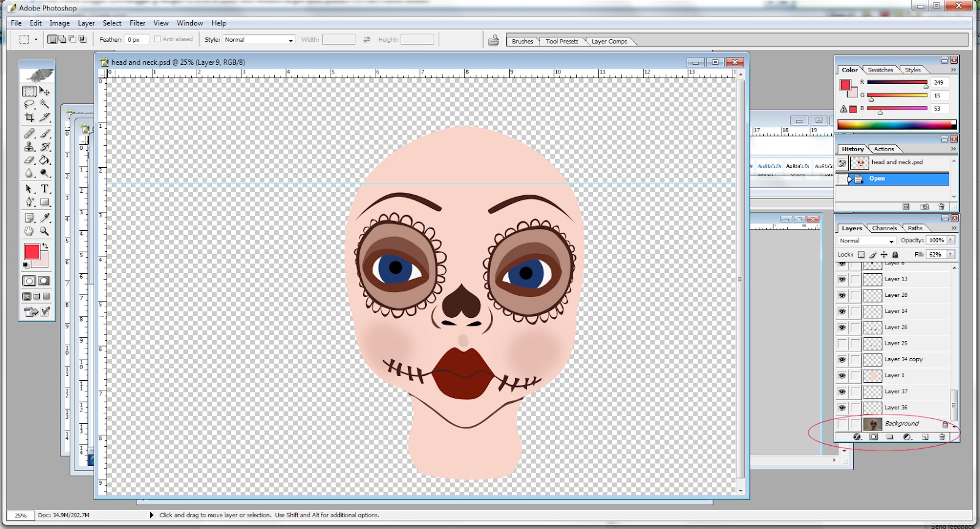Hide Layer 34 copy visibility eye
The image size is (980, 529).
coord(842,359)
